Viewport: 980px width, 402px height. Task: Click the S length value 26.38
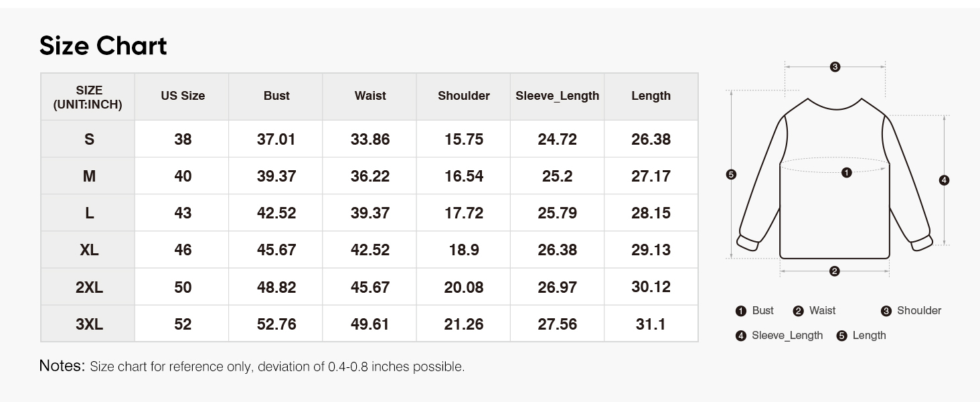point(651,139)
